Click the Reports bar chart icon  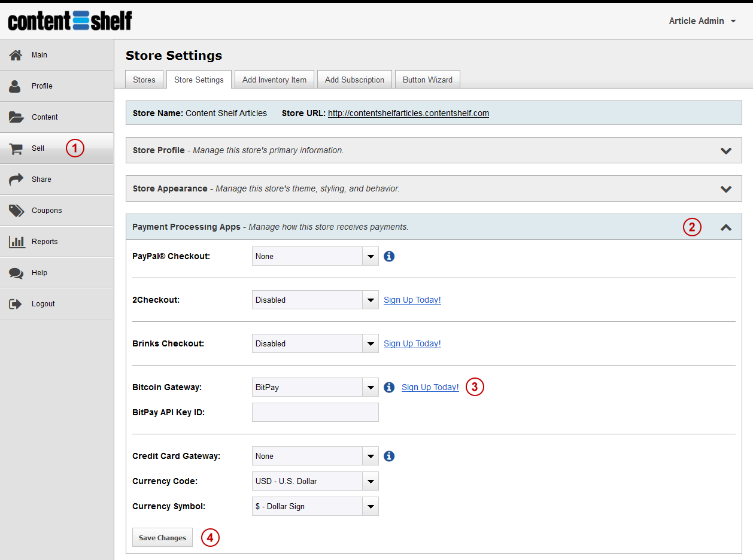17,242
